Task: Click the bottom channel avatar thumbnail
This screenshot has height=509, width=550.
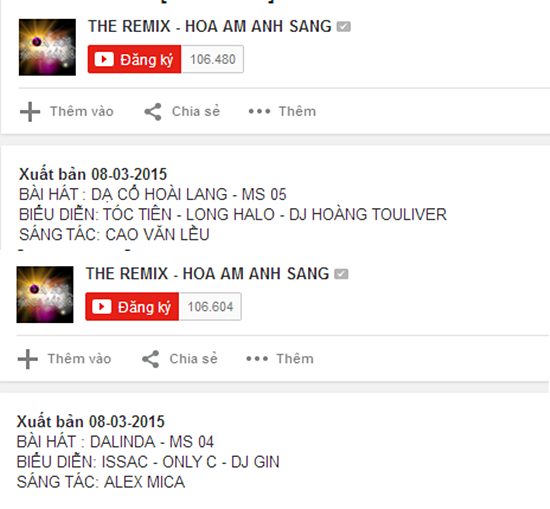Action: (45, 295)
